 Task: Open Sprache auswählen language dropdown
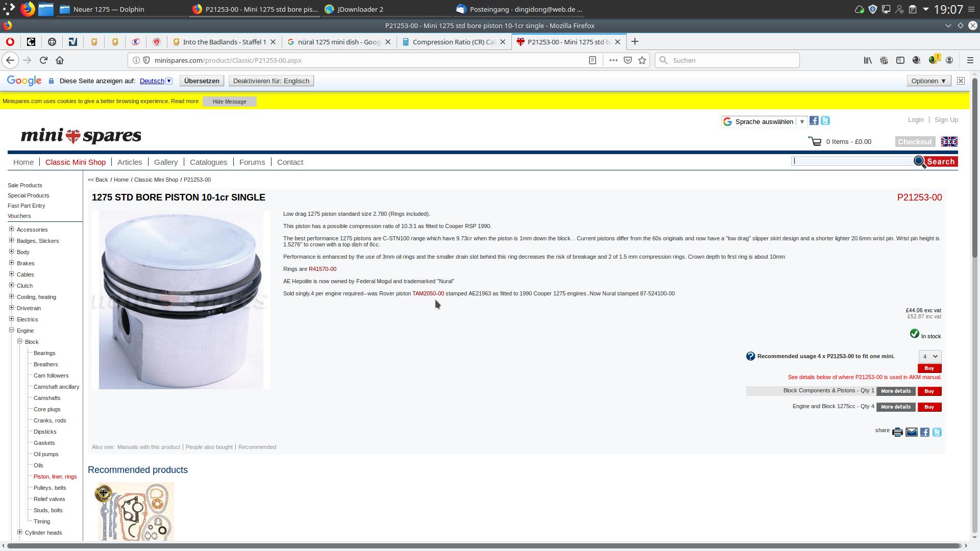click(x=764, y=121)
